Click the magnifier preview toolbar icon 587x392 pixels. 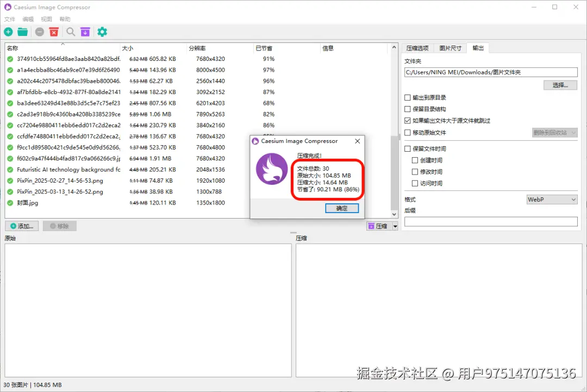(70, 32)
